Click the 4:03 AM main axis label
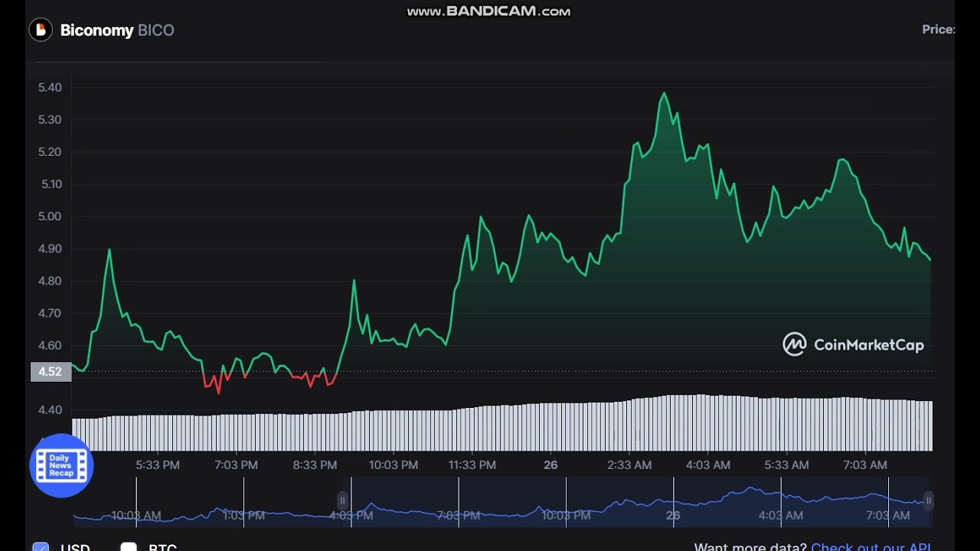980x551 pixels. (708, 465)
